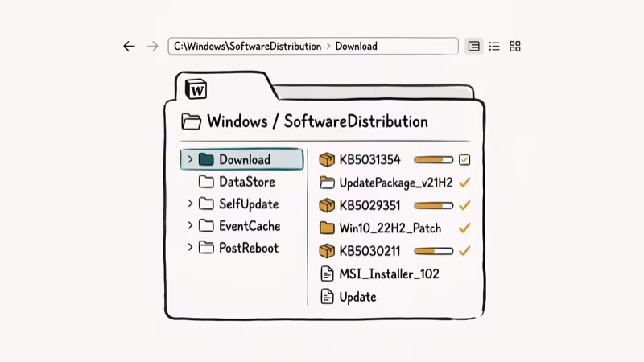The height and width of the screenshot is (362, 644).
Task: Click the KB5029351 file name
Action: click(369, 205)
